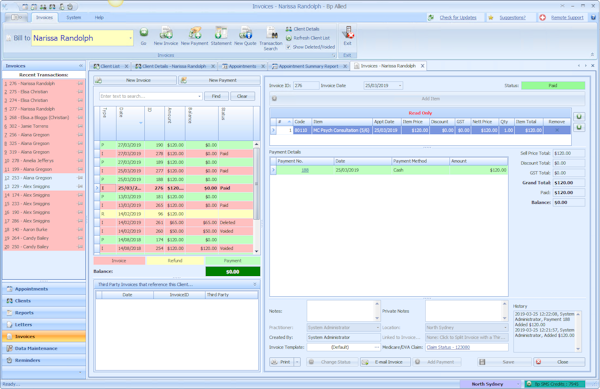Open the Print button dropdown arrow

[297, 362]
